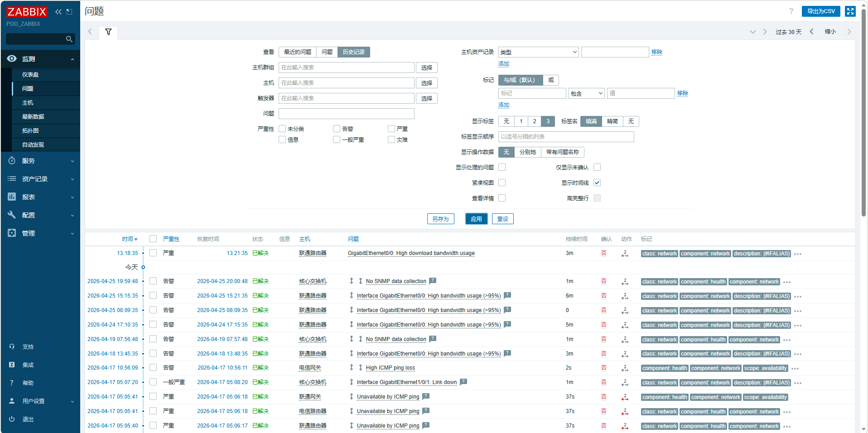The image size is (868, 433).
Task: Enable the 灾难 severity checkbox
Action: 391,140
